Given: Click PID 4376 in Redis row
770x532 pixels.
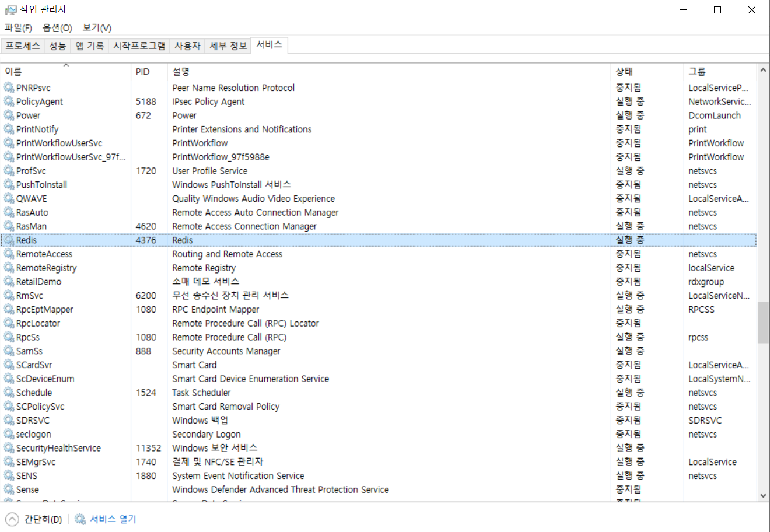Looking at the screenshot, I should coord(146,240).
